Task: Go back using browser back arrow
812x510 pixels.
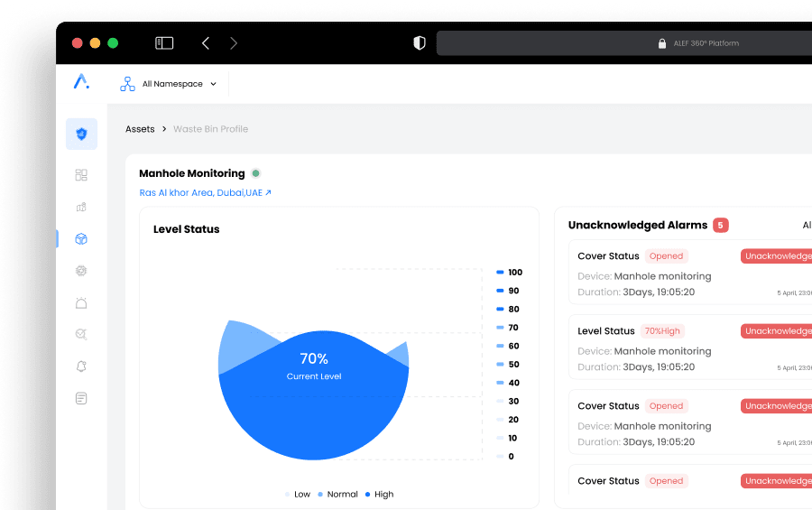Action: point(206,43)
